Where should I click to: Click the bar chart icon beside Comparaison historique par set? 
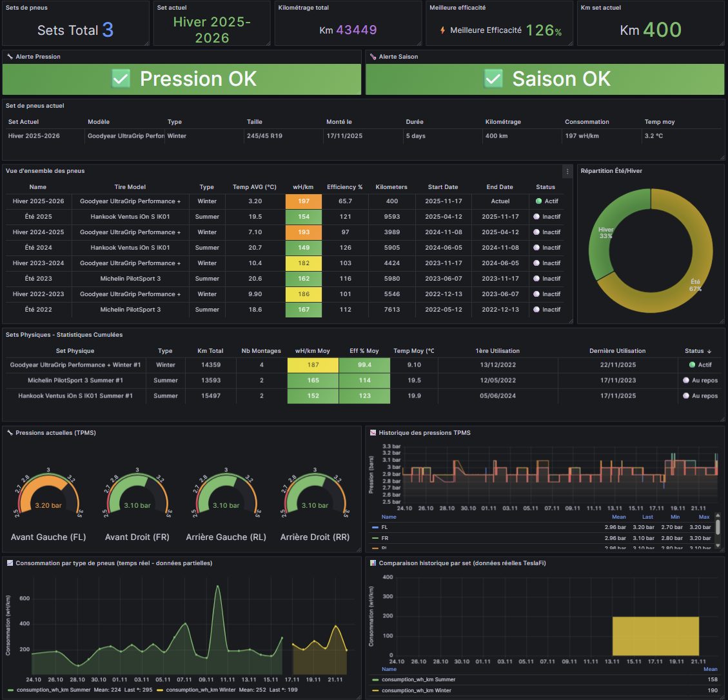tap(373, 563)
